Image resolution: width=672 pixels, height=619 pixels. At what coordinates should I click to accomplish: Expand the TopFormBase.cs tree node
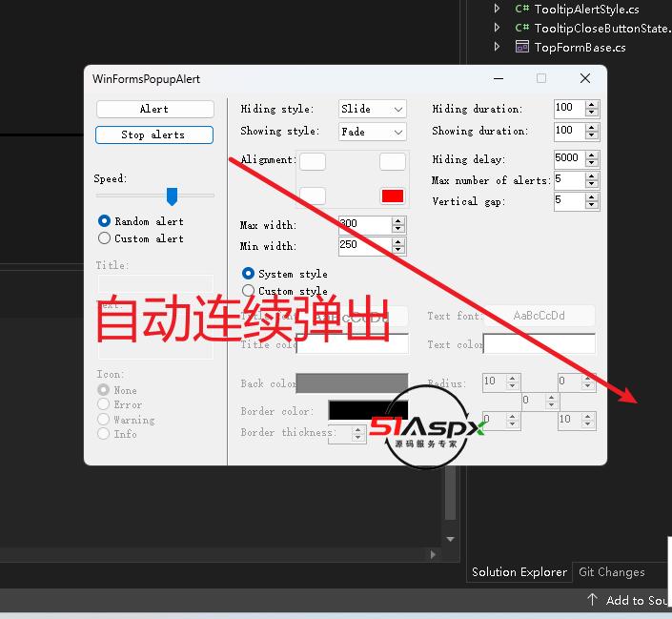497,47
